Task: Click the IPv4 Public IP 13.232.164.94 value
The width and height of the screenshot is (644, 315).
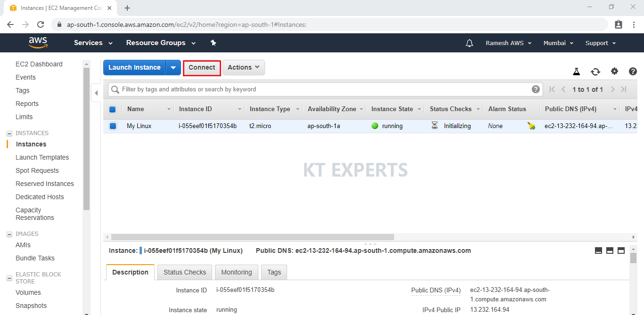Action: pyautogui.click(x=490, y=309)
